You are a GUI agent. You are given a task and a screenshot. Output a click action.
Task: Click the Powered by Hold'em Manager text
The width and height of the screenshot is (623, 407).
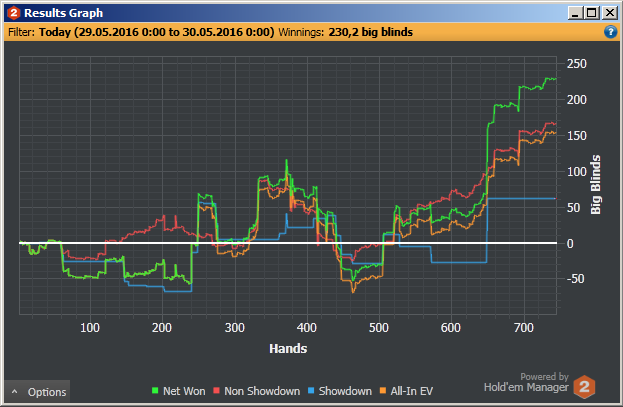526,382
